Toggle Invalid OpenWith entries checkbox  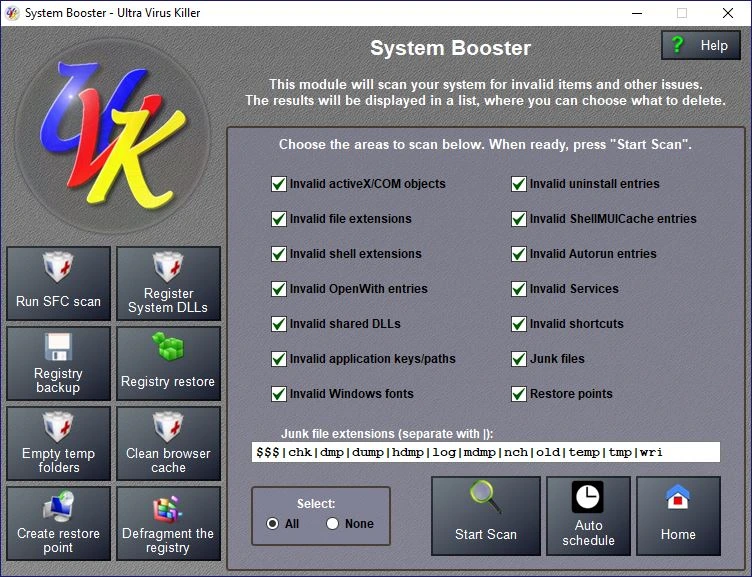click(279, 289)
